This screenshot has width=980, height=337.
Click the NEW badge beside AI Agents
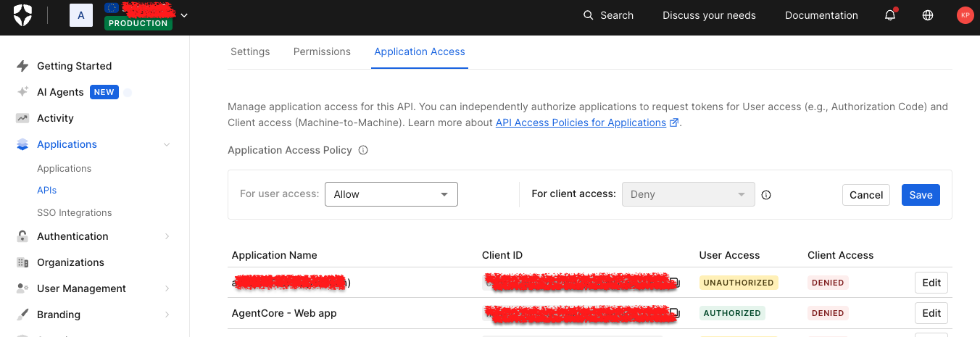point(104,92)
